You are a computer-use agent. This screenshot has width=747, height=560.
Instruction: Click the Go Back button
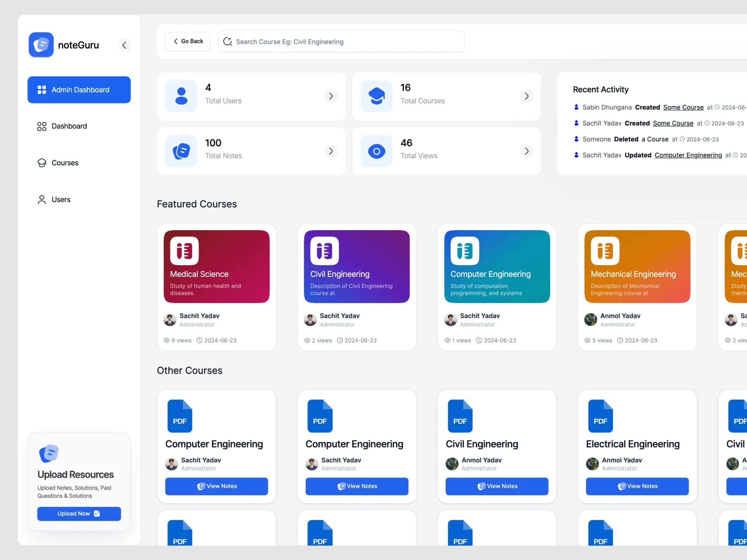(x=188, y=41)
